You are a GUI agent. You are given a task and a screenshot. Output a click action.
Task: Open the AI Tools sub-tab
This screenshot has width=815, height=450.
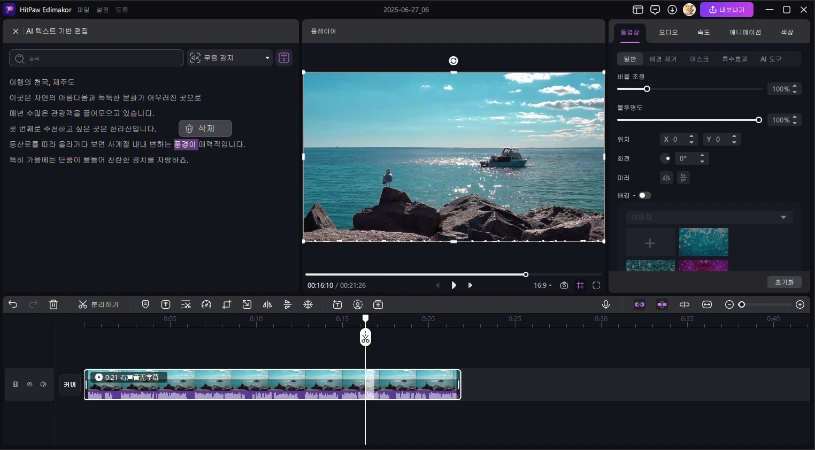click(771, 59)
